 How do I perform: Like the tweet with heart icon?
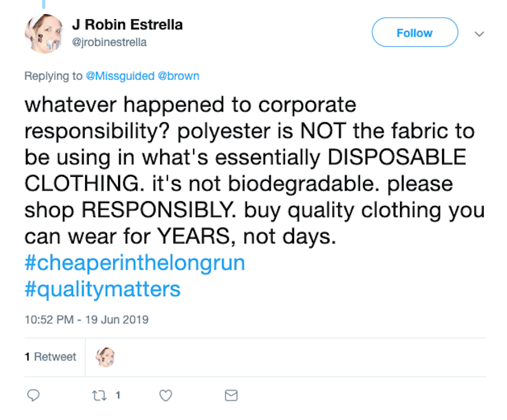point(166,395)
